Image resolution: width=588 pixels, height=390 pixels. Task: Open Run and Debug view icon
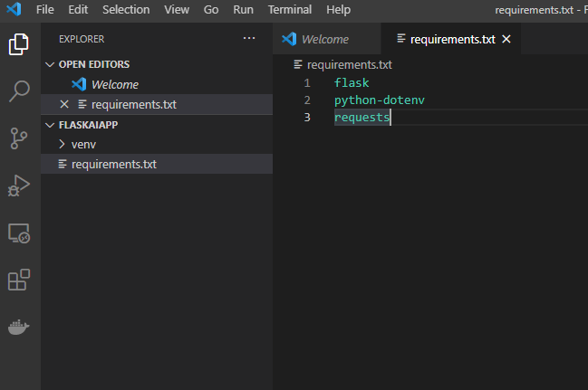(x=19, y=185)
